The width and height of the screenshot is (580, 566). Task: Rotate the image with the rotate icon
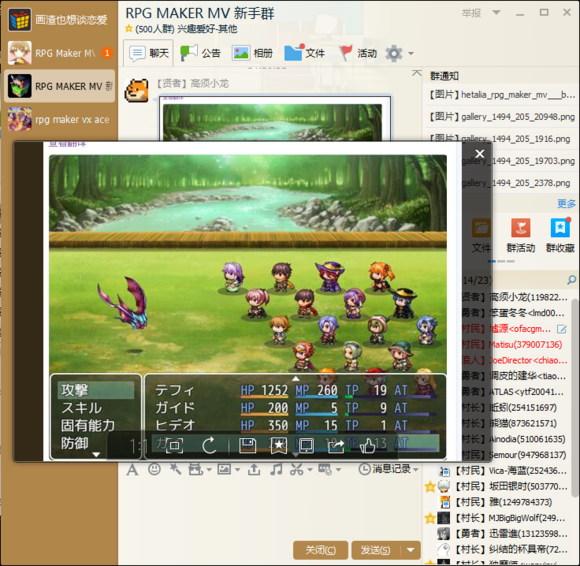[209, 445]
